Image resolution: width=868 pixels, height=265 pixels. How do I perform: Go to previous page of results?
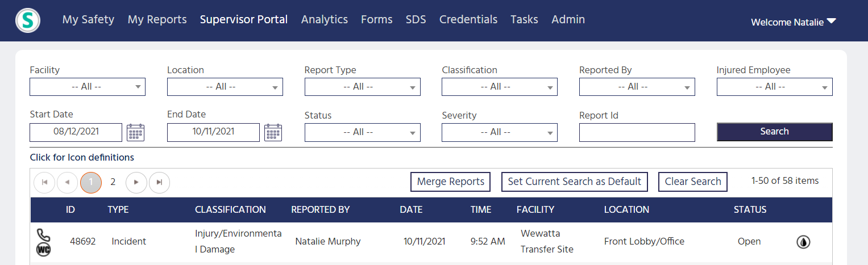point(68,182)
